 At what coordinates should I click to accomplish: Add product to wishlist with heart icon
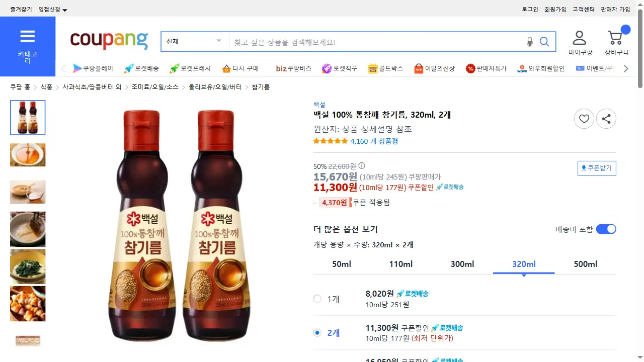(x=584, y=119)
